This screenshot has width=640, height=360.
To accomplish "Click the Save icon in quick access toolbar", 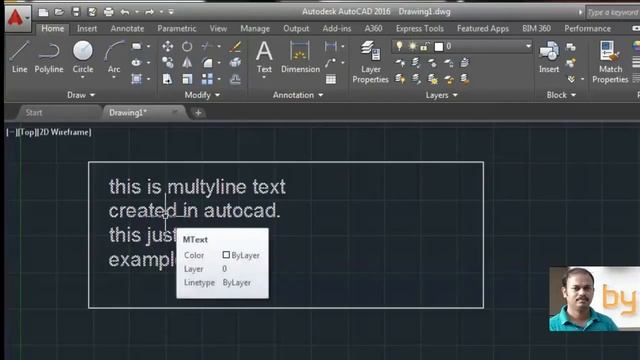I will click(76, 12).
